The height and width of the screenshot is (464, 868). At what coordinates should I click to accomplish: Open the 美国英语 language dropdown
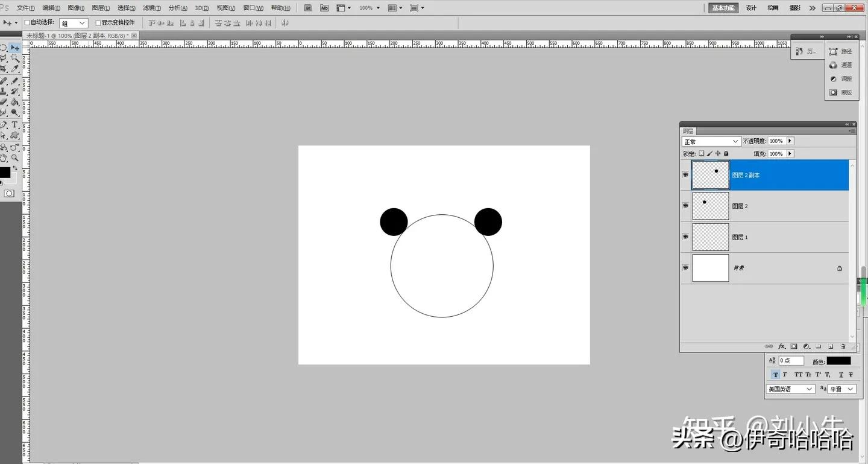[790, 389]
